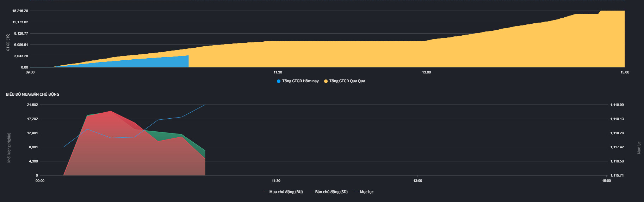Click blue dot beside Tổng GTGD Hôm nay
The image size is (644, 202).
pyautogui.click(x=279, y=81)
